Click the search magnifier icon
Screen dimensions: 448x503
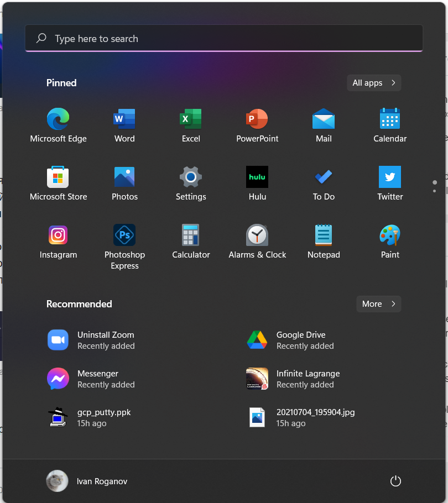coord(41,38)
